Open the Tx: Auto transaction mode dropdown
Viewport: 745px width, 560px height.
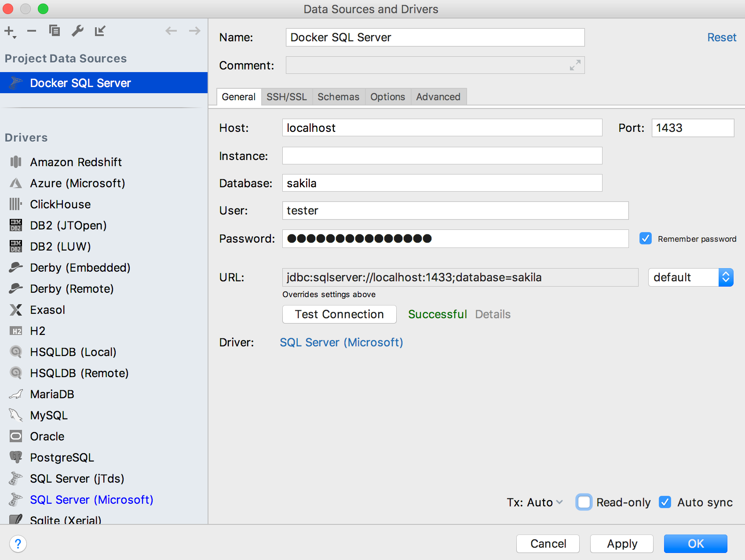(534, 502)
